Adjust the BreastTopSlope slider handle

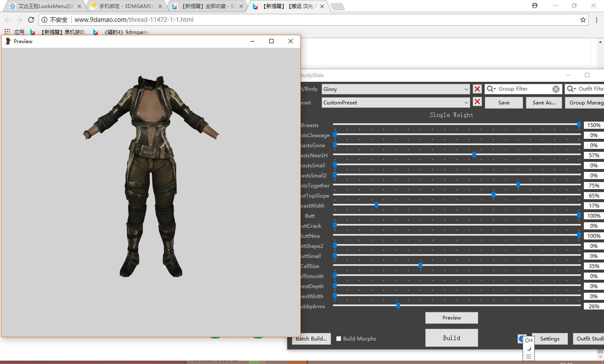(x=493, y=195)
